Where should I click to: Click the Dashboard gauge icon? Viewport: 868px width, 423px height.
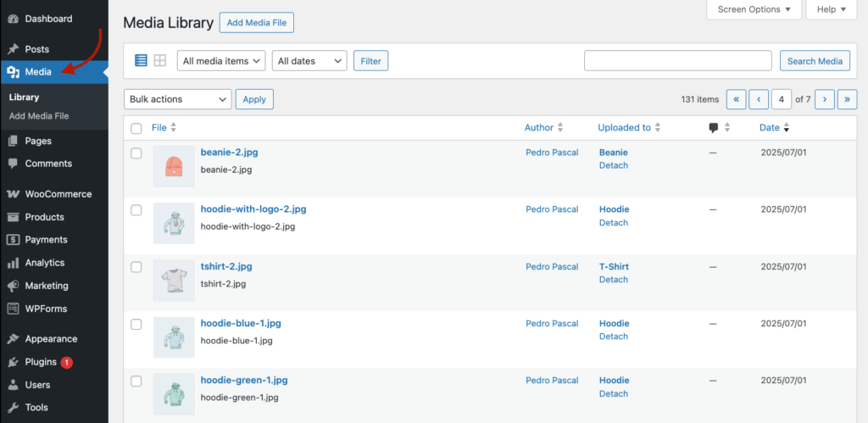pos(14,19)
